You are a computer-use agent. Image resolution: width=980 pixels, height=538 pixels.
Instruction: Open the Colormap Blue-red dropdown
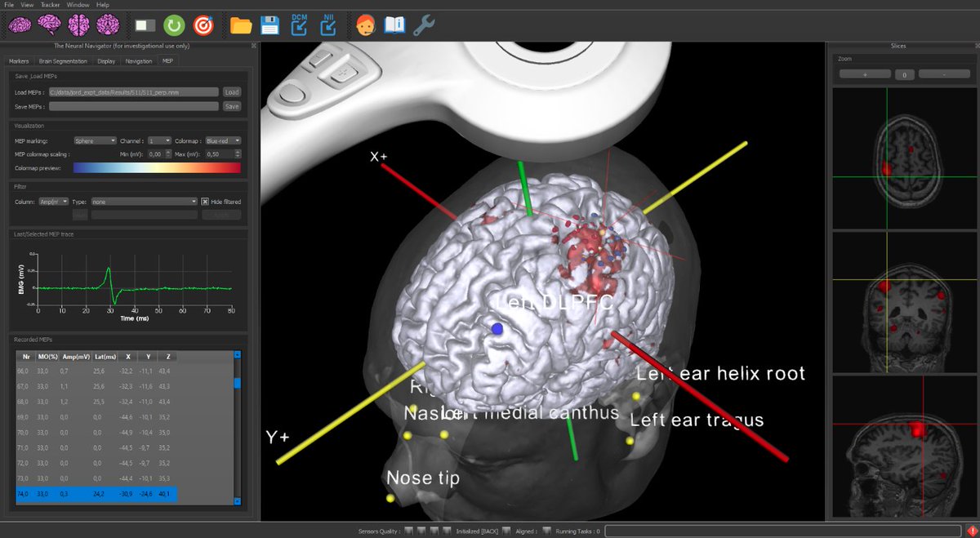pos(224,141)
